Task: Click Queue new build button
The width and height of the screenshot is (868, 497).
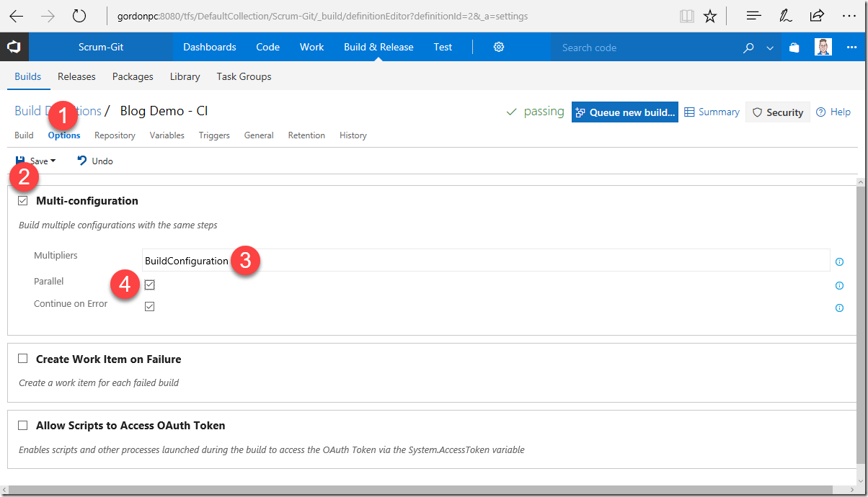Action: [625, 112]
